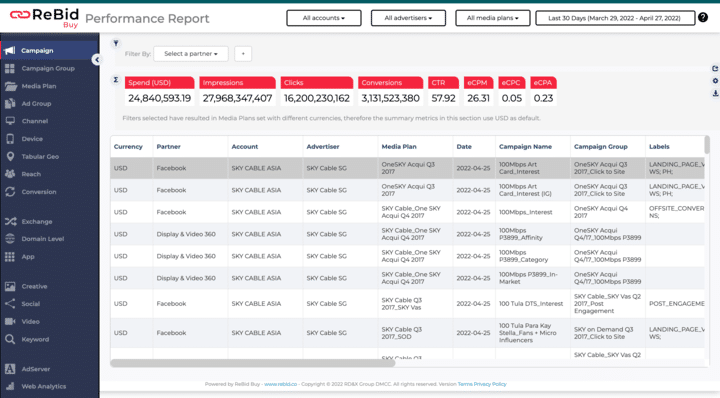Click the sigma summary icon
The width and height of the screenshot is (720, 398).
[x=116, y=79]
